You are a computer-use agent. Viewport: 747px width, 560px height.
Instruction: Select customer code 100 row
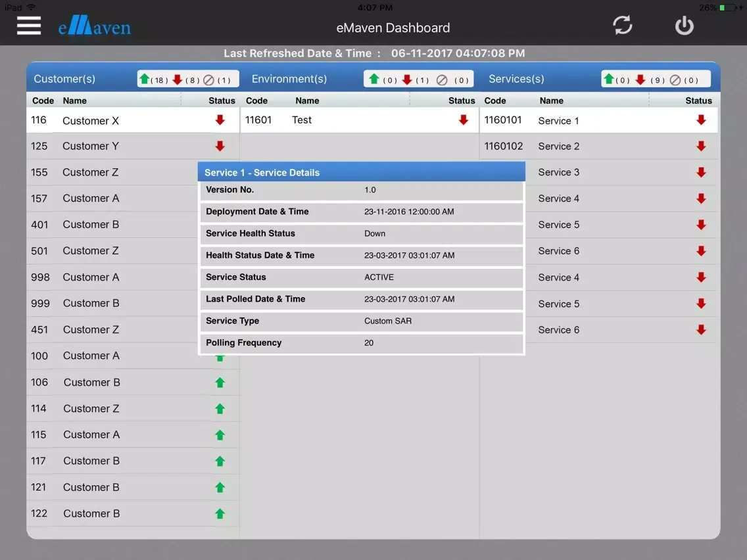[133, 356]
